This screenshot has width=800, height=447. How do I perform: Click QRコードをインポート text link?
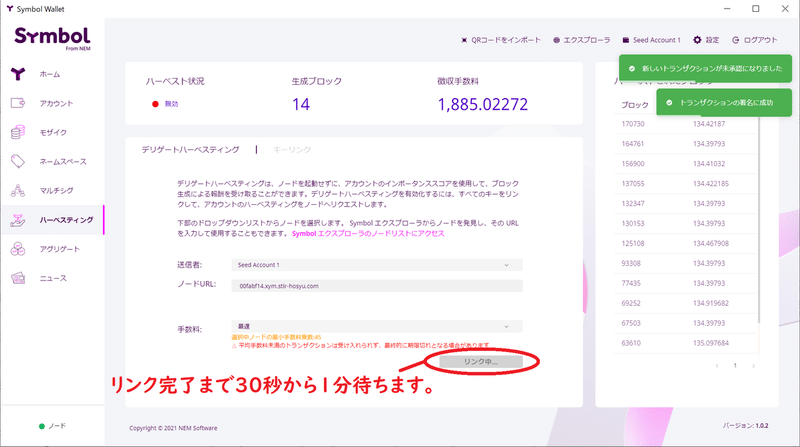click(506, 40)
